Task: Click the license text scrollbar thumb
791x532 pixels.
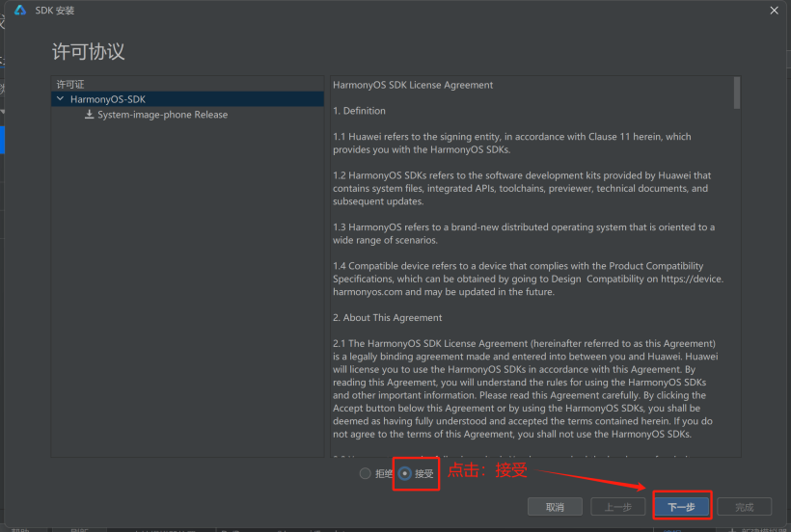Action: click(737, 93)
